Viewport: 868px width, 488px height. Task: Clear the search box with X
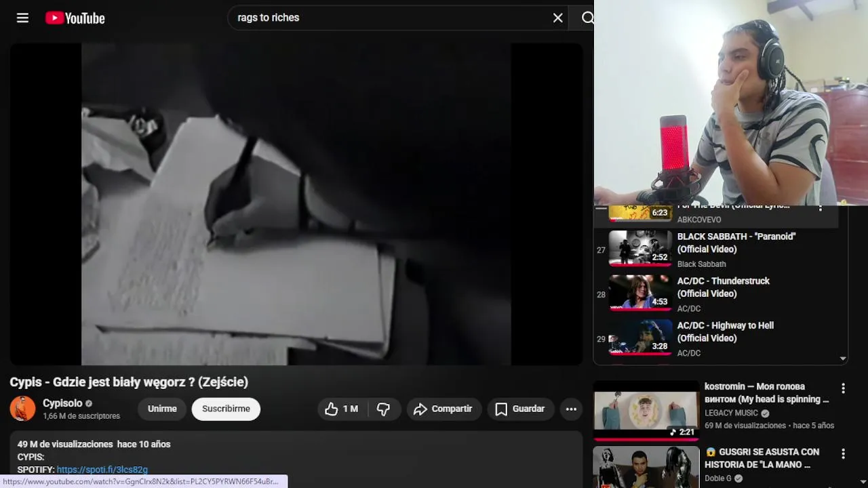[557, 18]
